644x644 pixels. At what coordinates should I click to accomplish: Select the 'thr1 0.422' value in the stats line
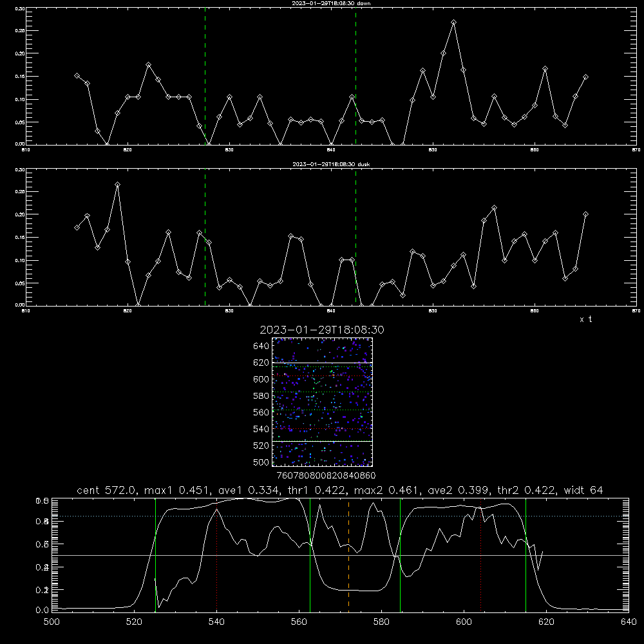[317, 490]
